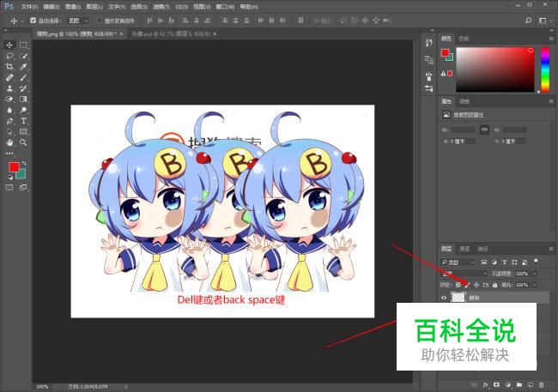Open the Layer (图层) menu
This screenshot has height=392, width=558.
94,7
